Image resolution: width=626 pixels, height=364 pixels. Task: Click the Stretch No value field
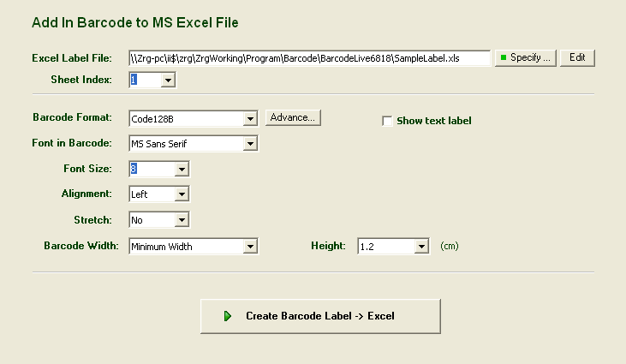tap(152, 220)
